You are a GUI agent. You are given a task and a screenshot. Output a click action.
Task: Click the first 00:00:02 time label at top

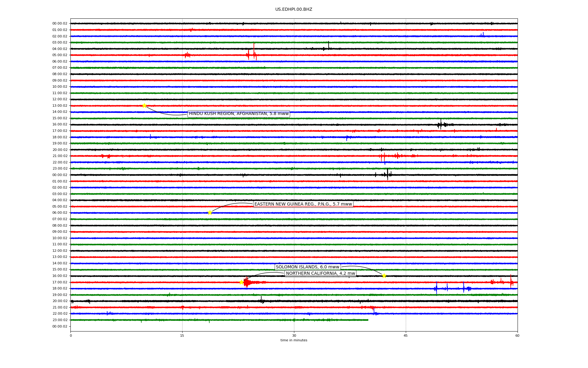[60, 24]
